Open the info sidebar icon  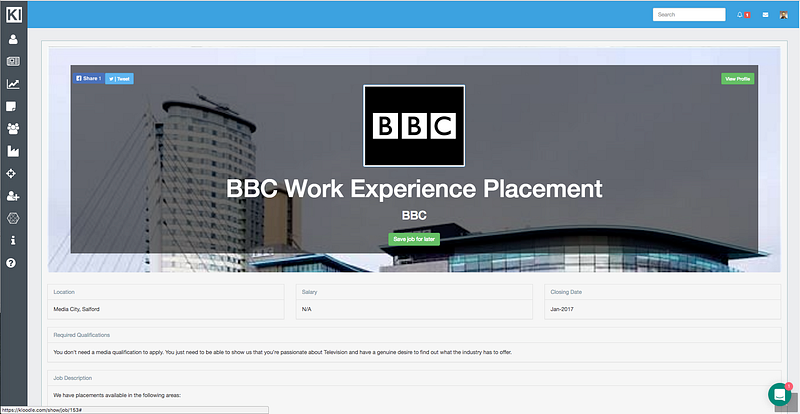[x=13, y=240]
